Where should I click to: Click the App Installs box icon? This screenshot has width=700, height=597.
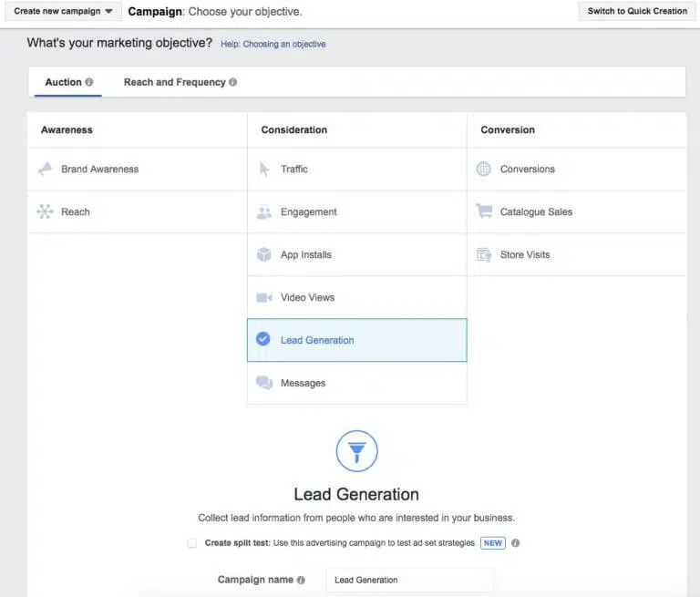coord(264,255)
